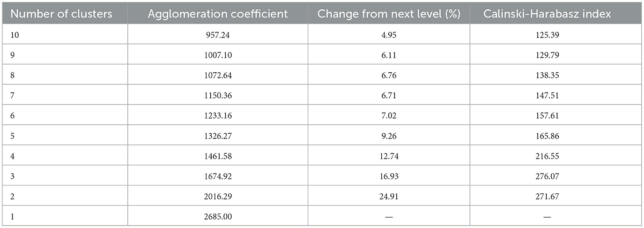Viewport: 644px width, 228px height.
Task: Click the "Number of clusters" column header
Action: point(61,14)
